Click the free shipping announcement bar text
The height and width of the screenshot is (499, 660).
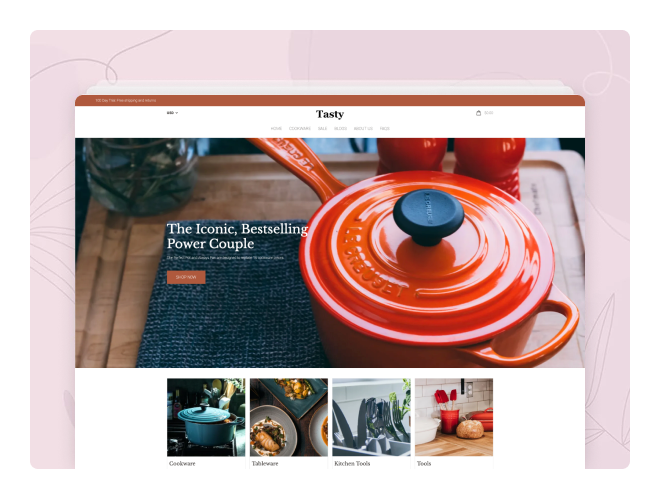(x=125, y=101)
